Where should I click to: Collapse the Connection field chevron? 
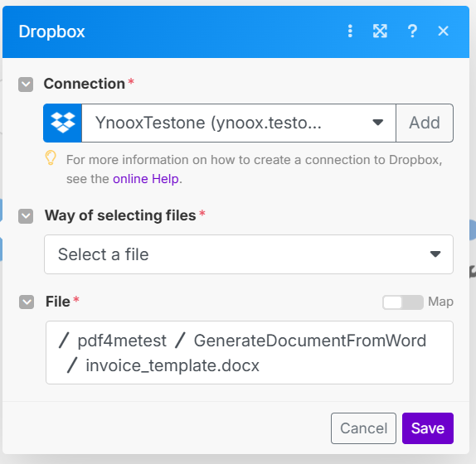(x=26, y=85)
